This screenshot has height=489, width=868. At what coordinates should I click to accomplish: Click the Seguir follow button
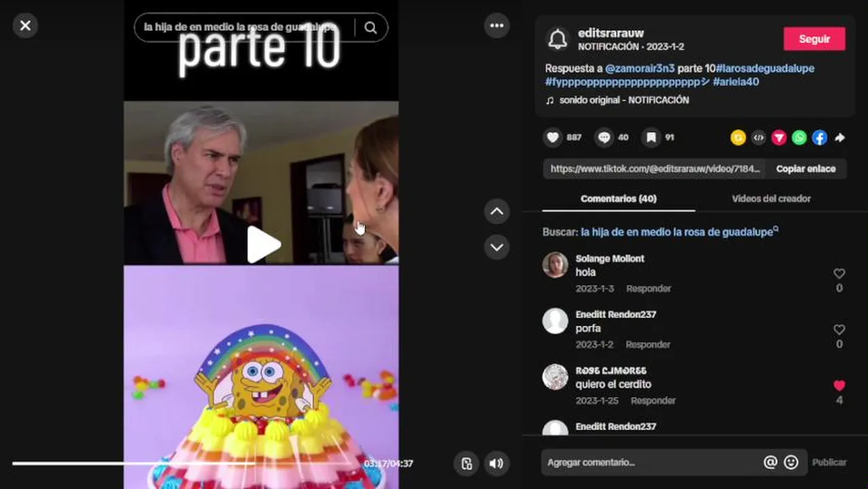click(814, 39)
